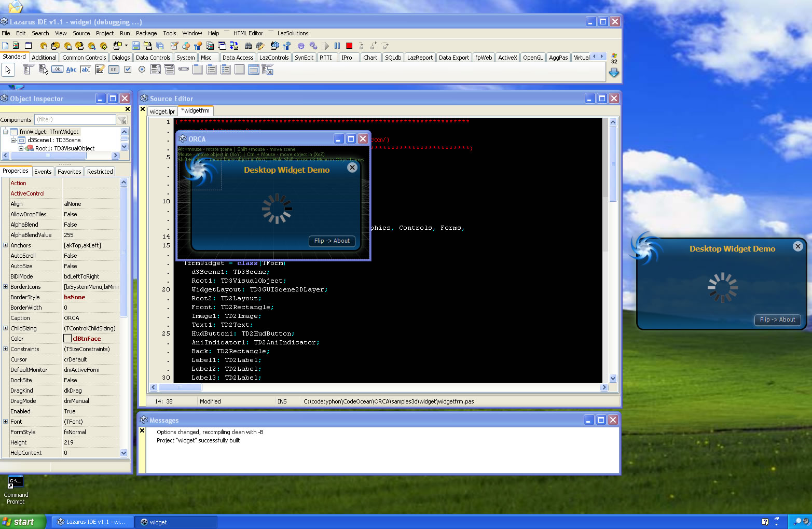
Task: Select the BorderStyle value bsNone
Action: pos(75,297)
